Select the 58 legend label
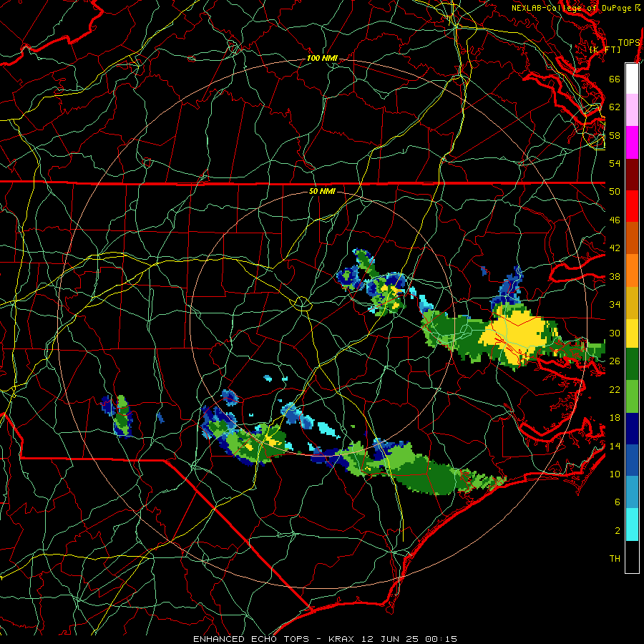Image resolution: width=644 pixels, height=644 pixels. click(x=615, y=135)
